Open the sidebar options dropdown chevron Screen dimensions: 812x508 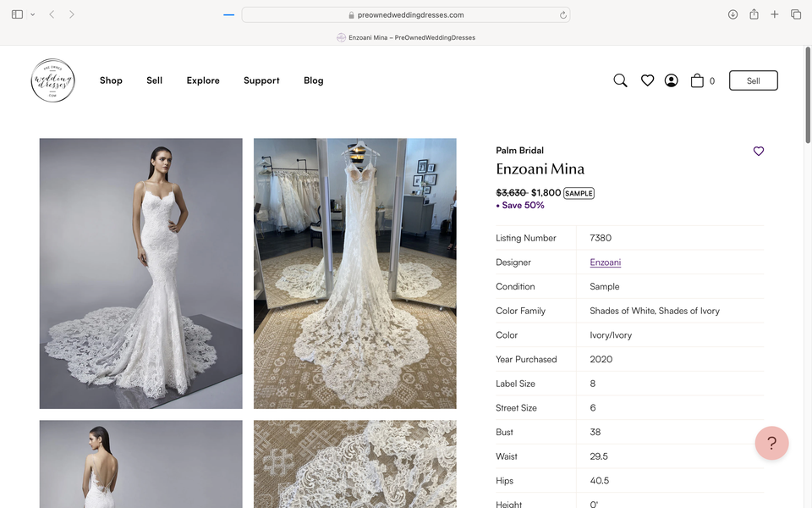(x=33, y=14)
